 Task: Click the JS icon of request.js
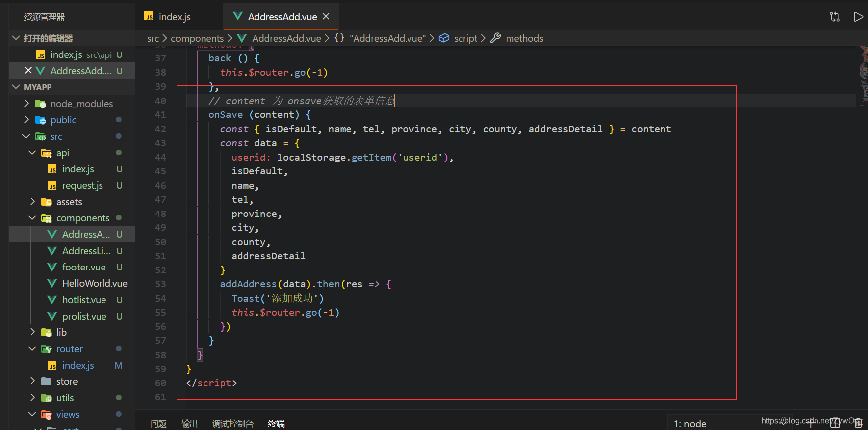(52, 185)
